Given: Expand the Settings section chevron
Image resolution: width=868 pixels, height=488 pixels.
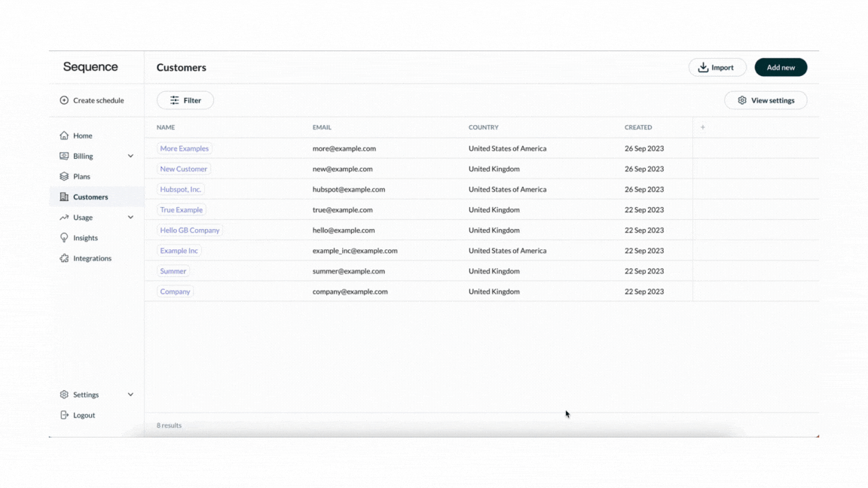Looking at the screenshot, I should coord(130,394).
